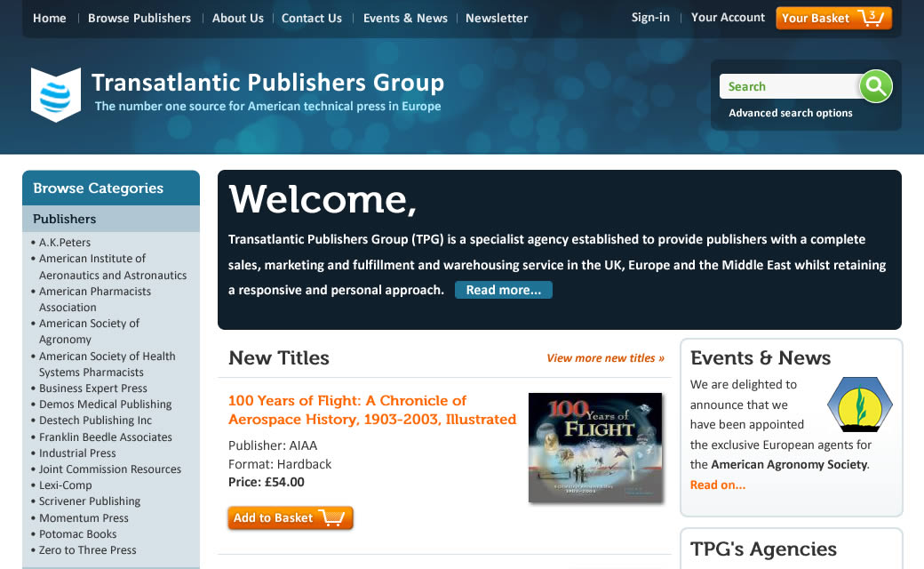The image size is (924, 569).
Task: Open the 100 Years of Flight title link
Action: (372, 410)
